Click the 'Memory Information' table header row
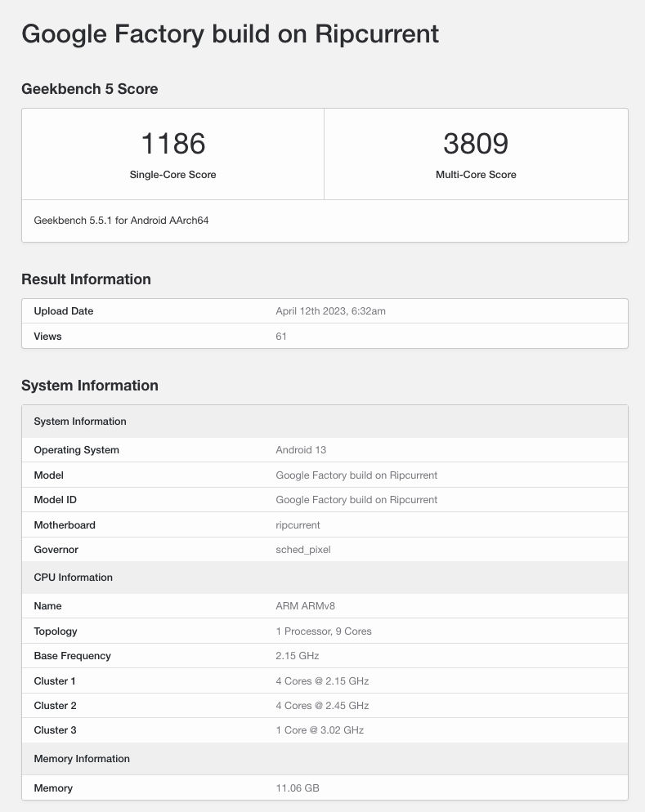Image resolution: width=645 pixels, height=812 pixels. 325,759
